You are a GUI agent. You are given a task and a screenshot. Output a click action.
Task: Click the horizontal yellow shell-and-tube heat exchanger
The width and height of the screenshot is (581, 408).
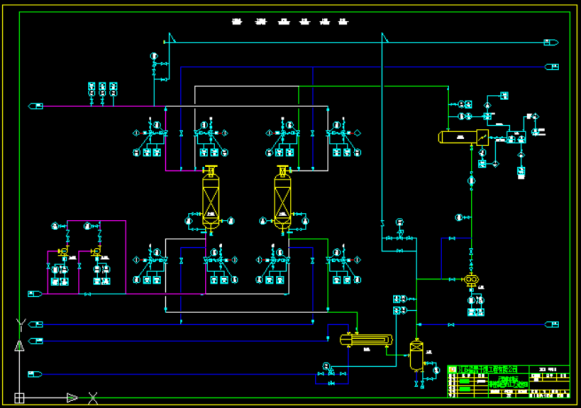[366, 340]
